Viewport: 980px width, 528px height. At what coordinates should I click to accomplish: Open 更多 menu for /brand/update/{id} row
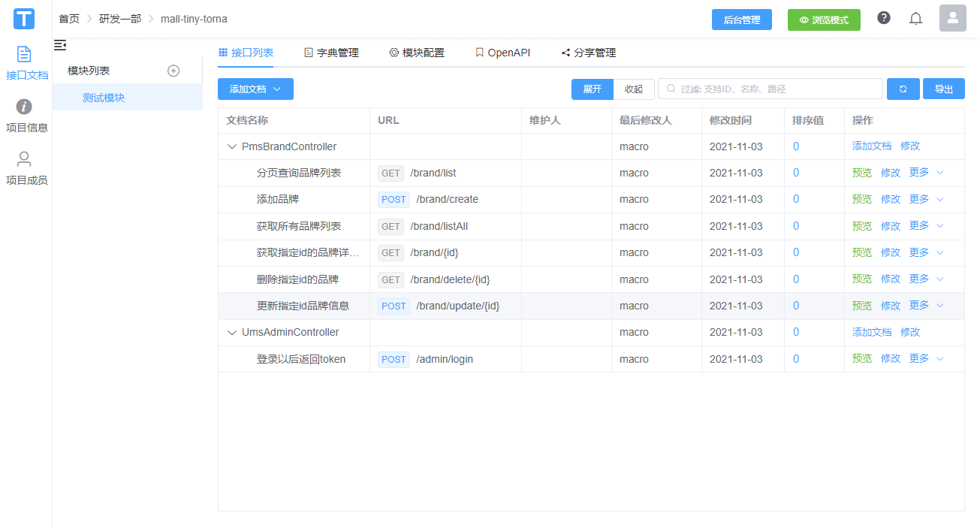[x=926, y=305]
